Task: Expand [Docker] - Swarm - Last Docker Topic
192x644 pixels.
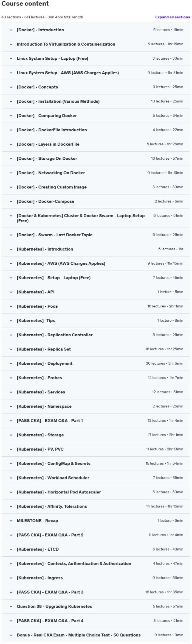Action: point(96,235)
